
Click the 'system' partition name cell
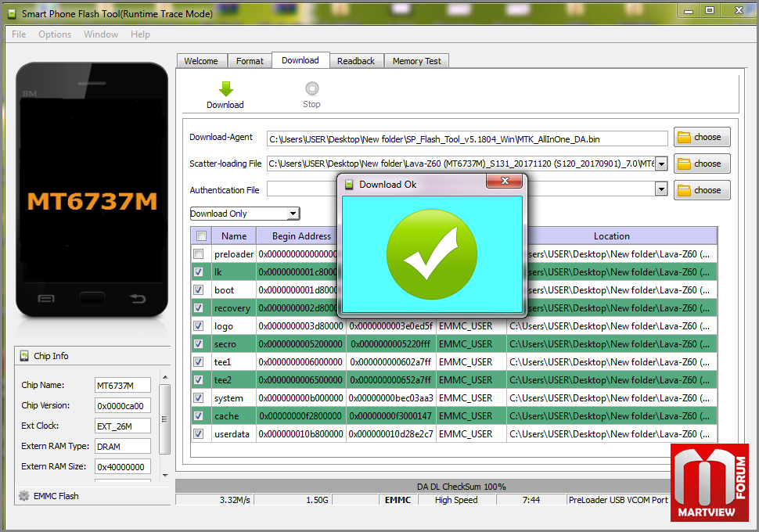[233, 398]
